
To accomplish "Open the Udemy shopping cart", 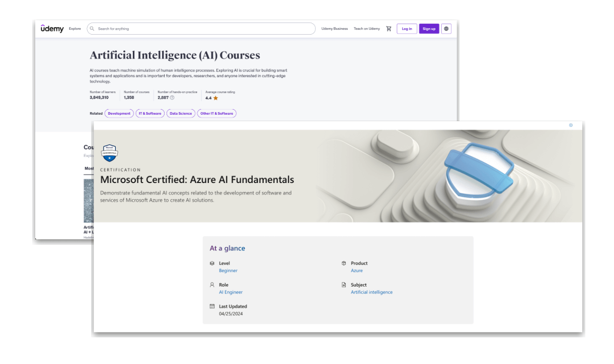I will pyautogui.click(x=389, y=29).
